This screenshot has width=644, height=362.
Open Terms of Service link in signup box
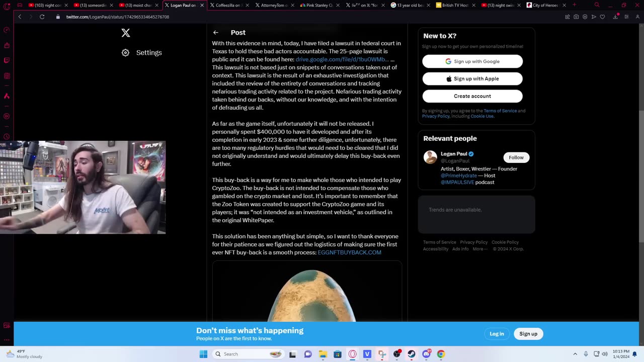click(500, 111)
